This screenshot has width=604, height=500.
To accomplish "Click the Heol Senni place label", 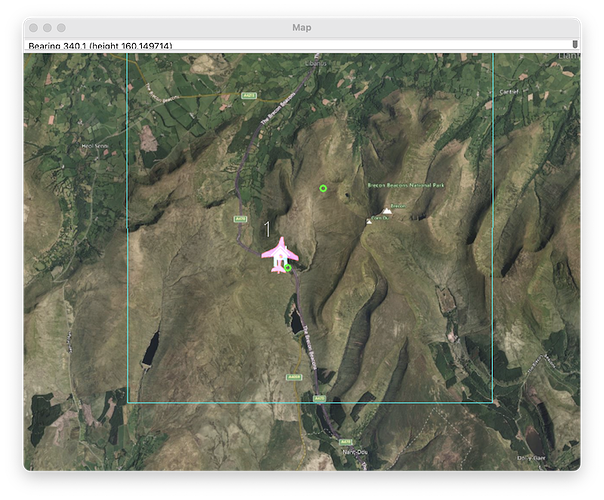I will [x=94, y=146].
